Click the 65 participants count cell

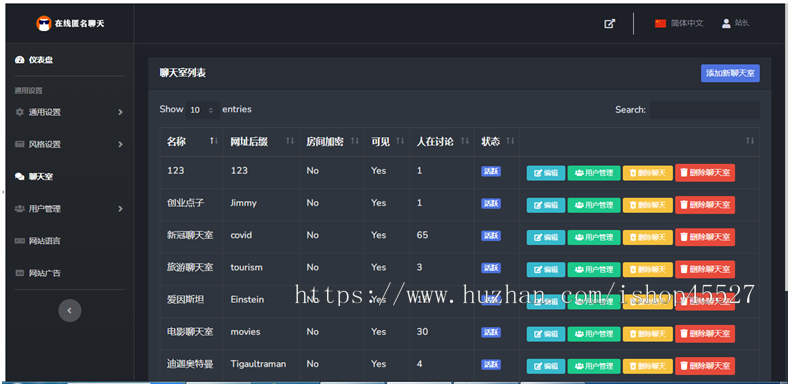[422, 235]
